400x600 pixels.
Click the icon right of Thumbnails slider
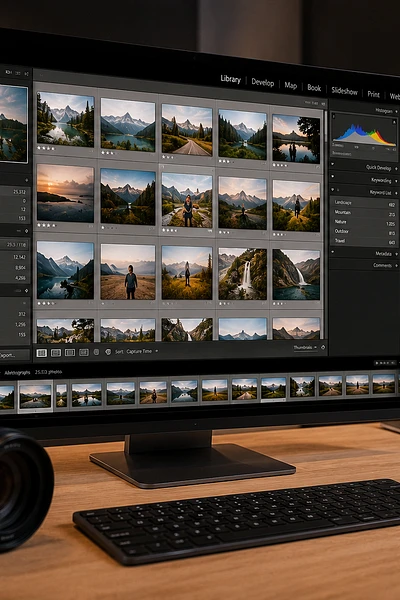323,347
